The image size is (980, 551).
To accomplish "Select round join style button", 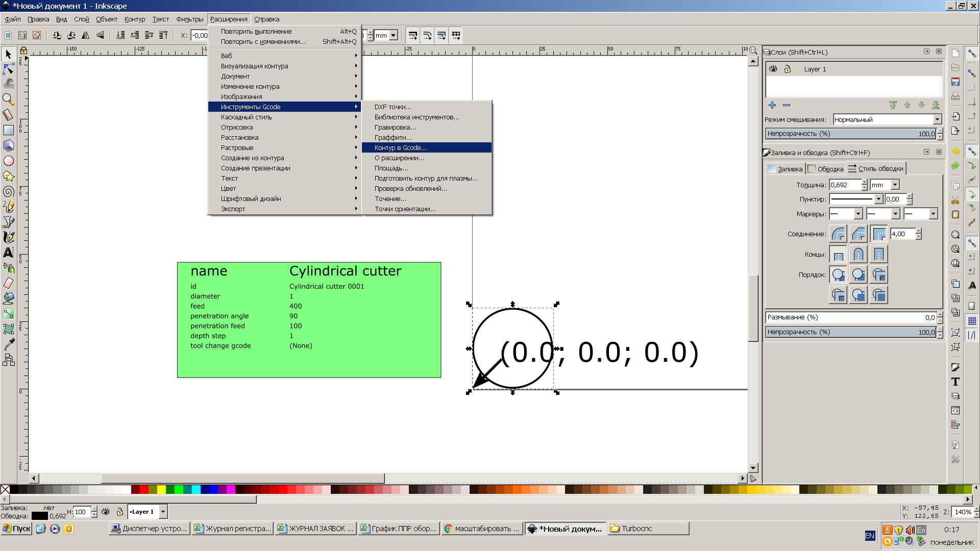I will (838, 234).
